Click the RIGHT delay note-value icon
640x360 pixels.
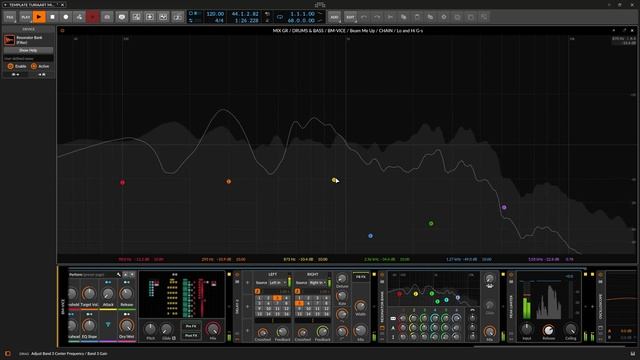pos(298,291)
